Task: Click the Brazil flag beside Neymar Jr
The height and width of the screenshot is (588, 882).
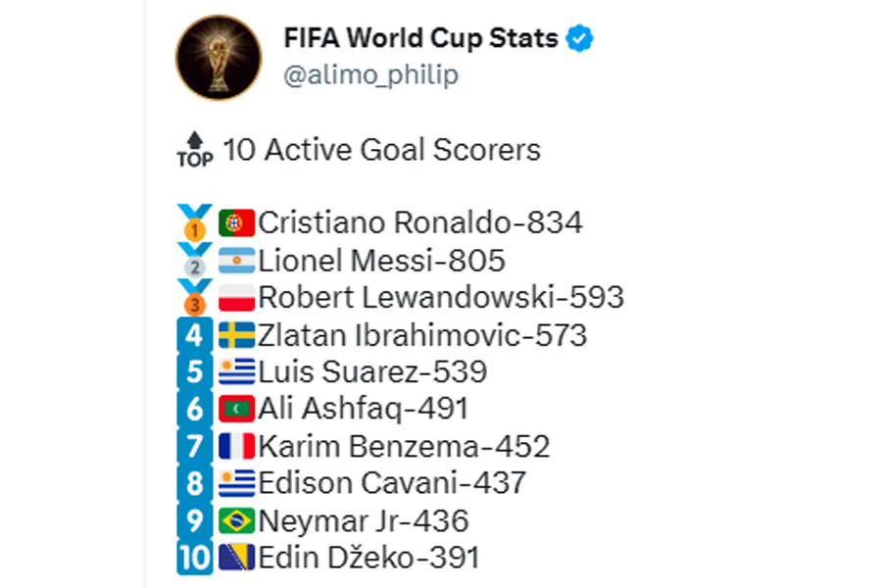Action: point(237,520)
